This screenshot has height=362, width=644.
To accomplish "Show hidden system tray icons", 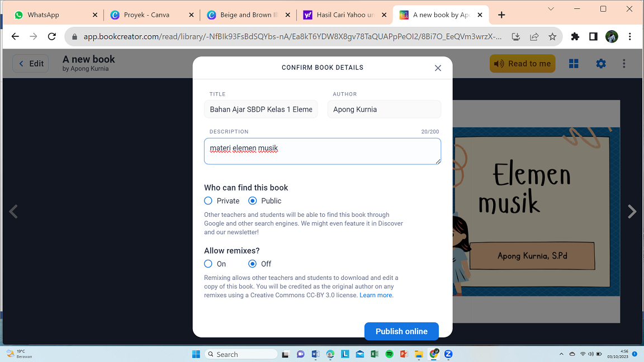I will (561, 354).
